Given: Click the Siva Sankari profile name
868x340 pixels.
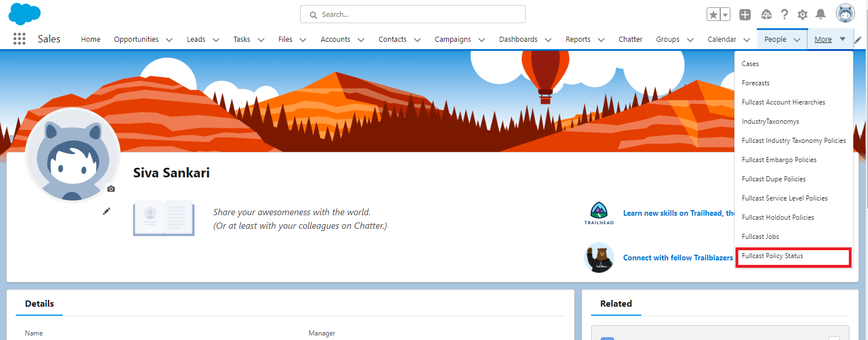Looking at the screenshot, I should pos(171,173).
